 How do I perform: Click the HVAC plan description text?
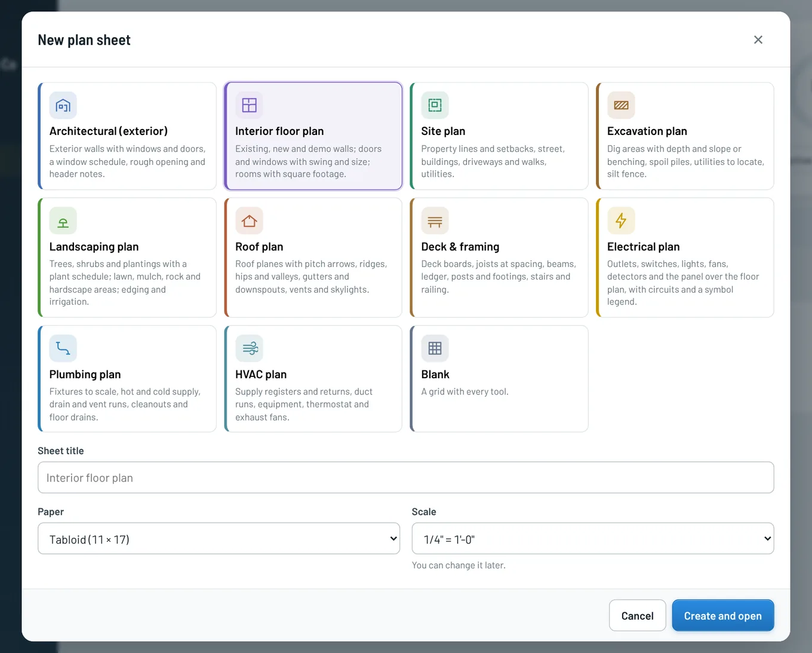tap(304, 404)
